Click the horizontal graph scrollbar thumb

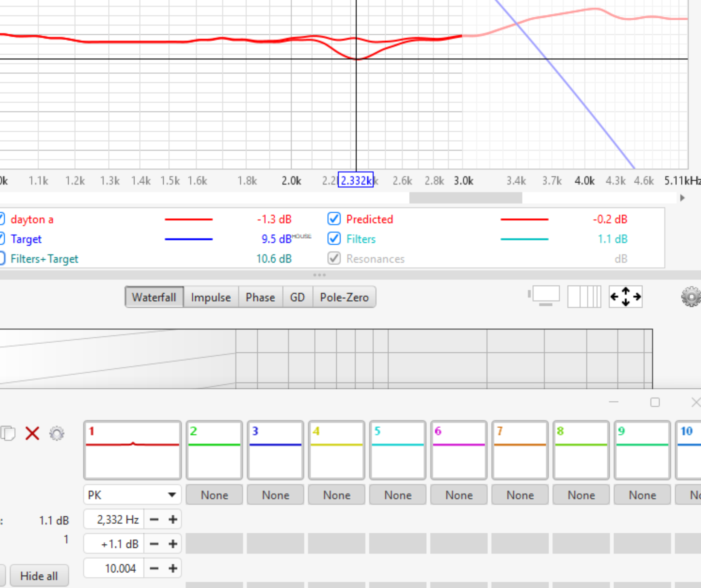pos(465,198)
